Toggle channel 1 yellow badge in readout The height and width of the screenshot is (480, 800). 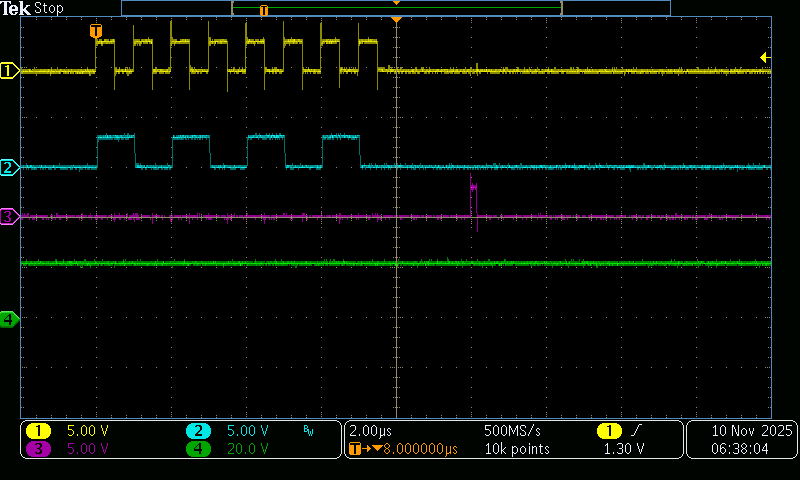pos(38,431)
